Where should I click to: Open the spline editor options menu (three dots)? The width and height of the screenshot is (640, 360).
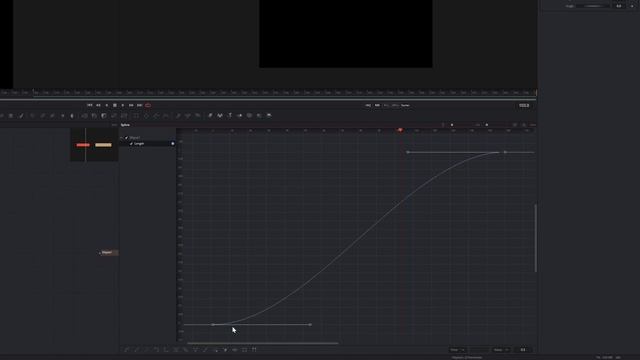[x=533, y=125]
